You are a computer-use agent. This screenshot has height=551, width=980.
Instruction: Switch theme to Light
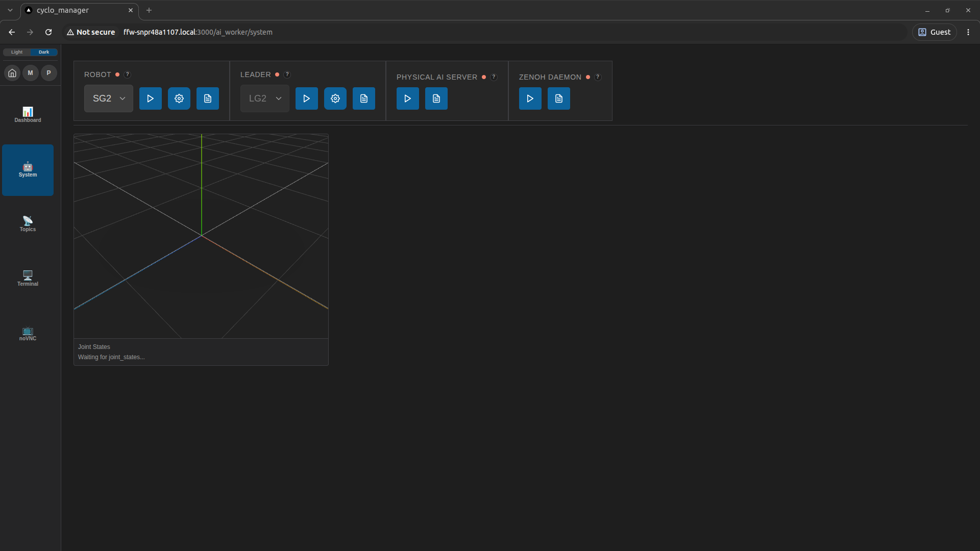[17, 52]
